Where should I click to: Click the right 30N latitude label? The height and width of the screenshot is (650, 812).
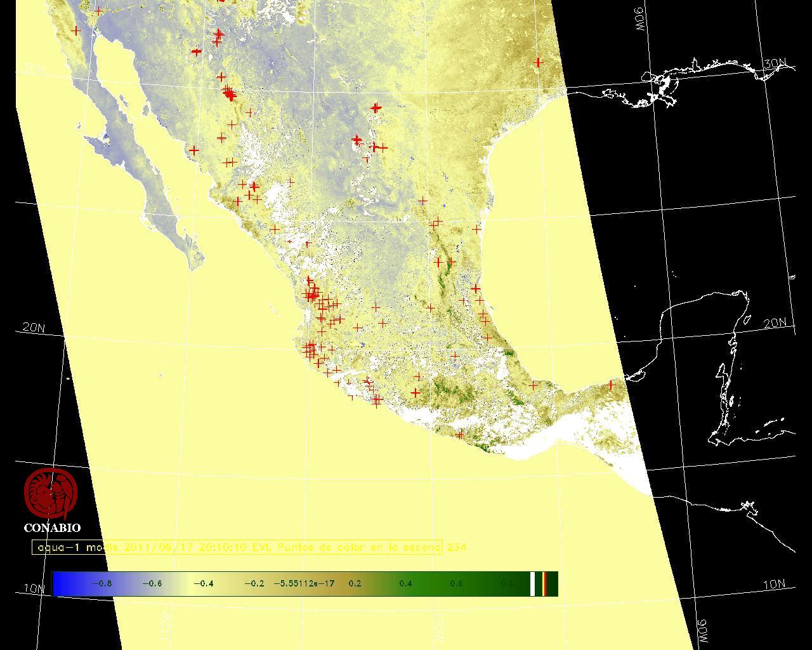pyautogui.click(x=775, y=64)
